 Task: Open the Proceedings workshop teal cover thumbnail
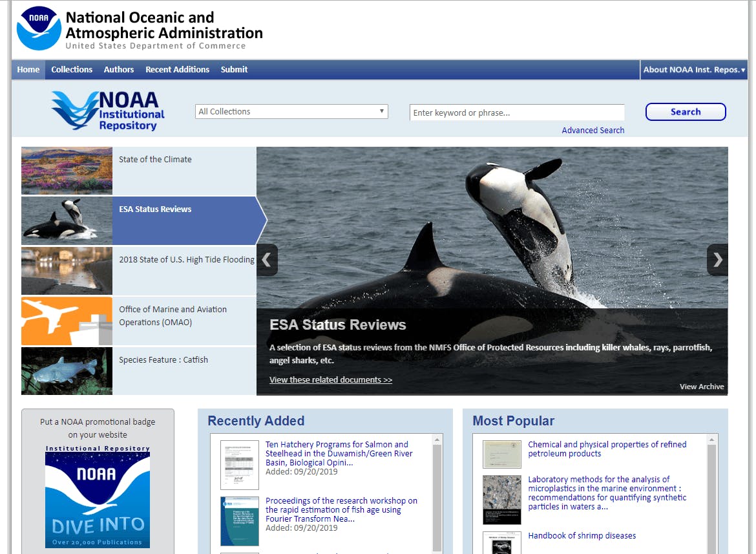point(240,521)
